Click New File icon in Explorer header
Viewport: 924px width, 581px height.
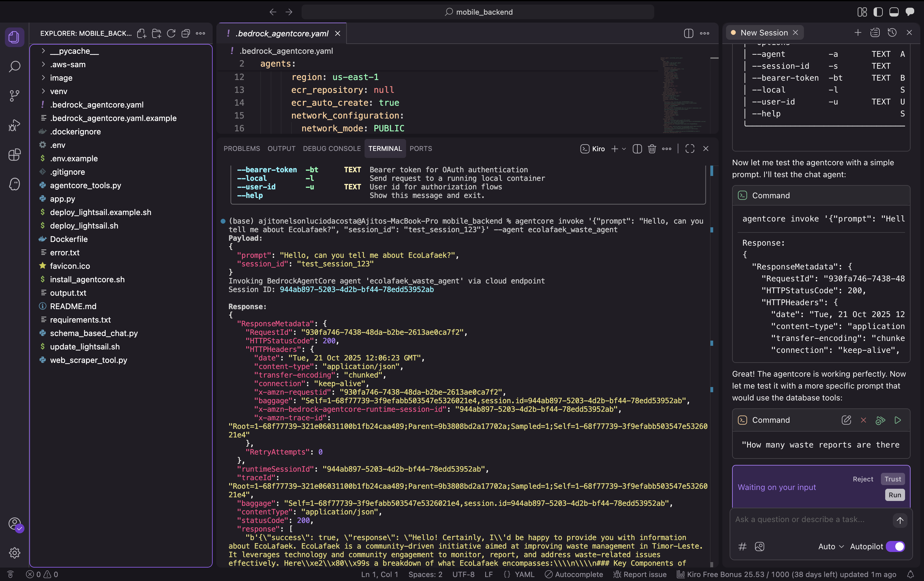click(x=141, y=33)
